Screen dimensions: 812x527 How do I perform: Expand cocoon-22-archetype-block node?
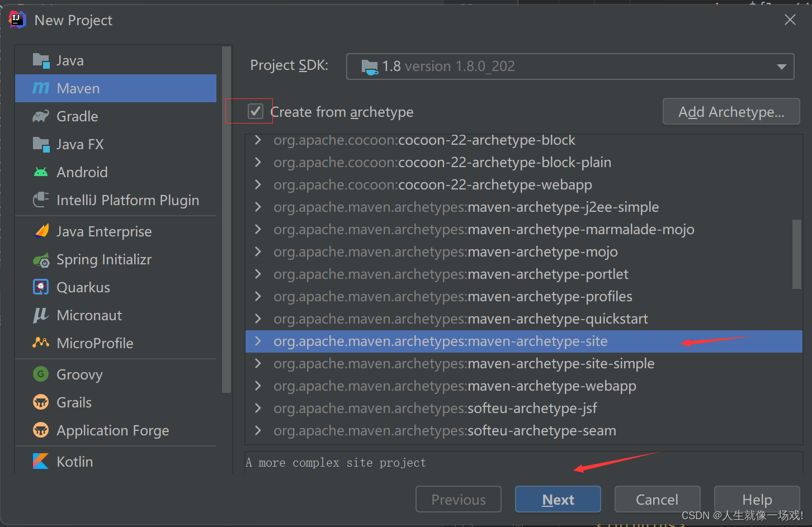click(x=258, y=140)
